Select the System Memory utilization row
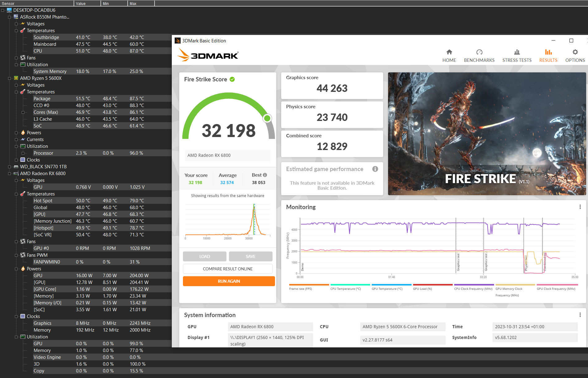The width and height of the screenshot is (588, 378). (x=102, y=71)
